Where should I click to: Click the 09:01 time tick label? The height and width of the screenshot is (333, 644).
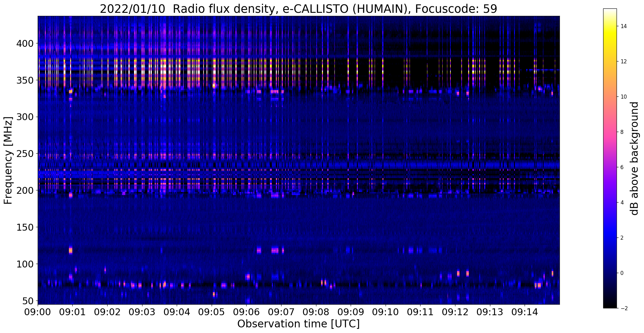point(73,312)
